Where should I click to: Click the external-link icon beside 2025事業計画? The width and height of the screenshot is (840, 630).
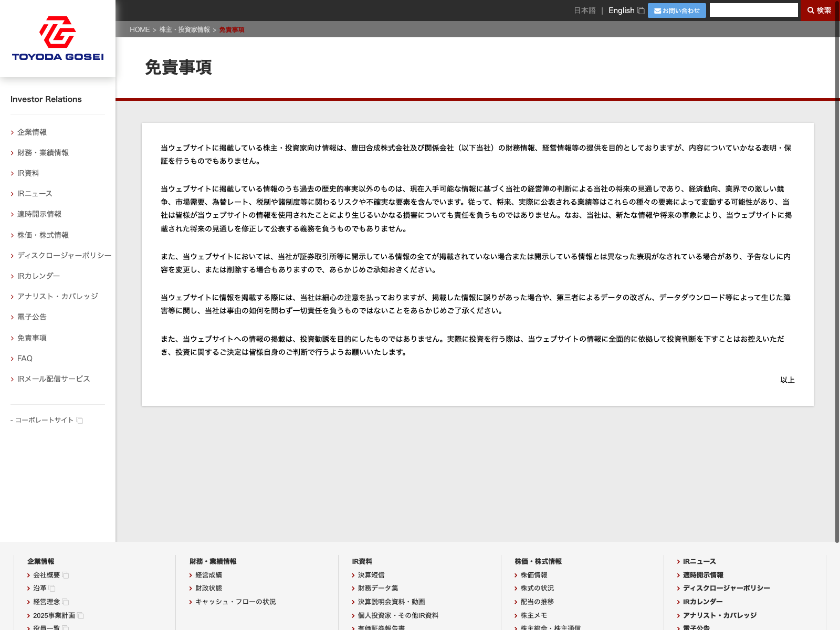click(x=80, y=616)
